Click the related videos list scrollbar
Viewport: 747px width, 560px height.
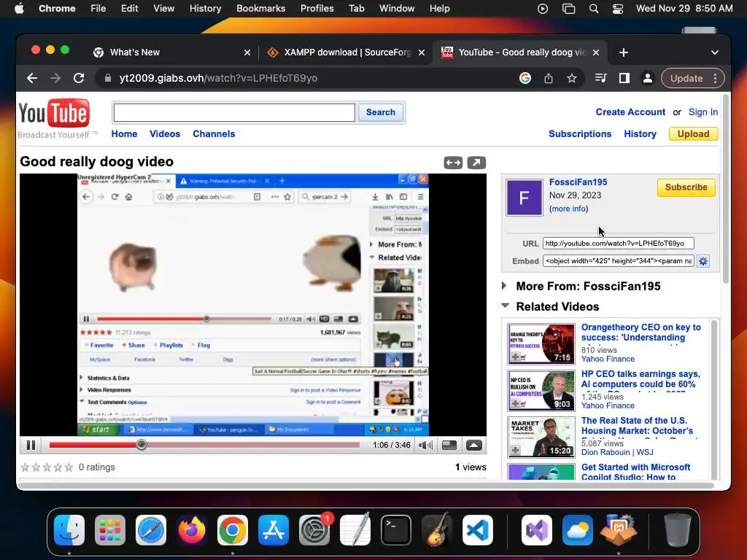(x=713, y=400)
